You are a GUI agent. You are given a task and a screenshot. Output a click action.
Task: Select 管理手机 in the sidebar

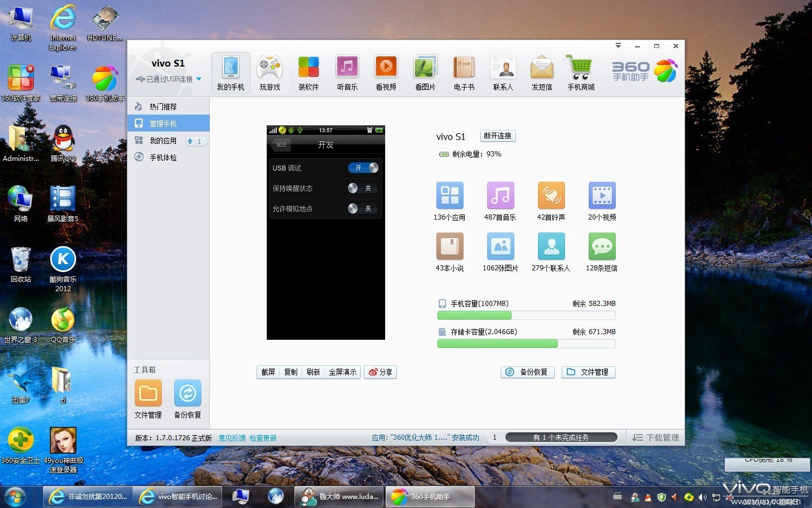pos(168,124)
